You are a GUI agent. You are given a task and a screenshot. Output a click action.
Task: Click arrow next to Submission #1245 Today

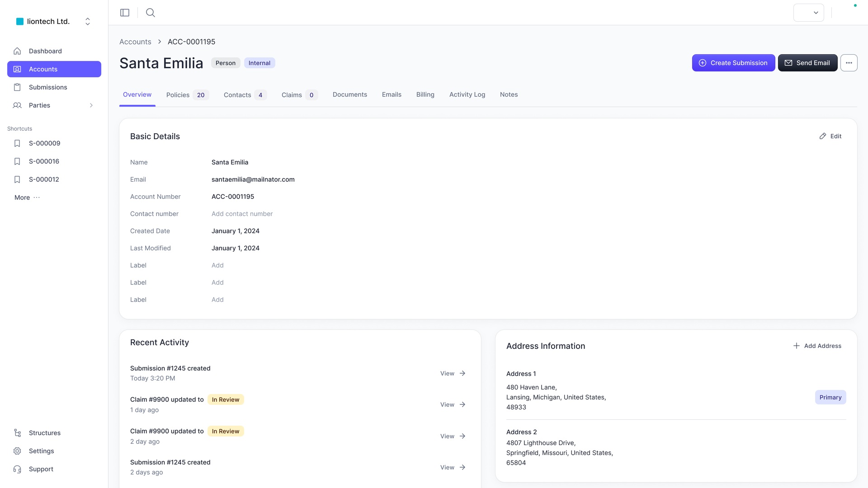point(462,373)
